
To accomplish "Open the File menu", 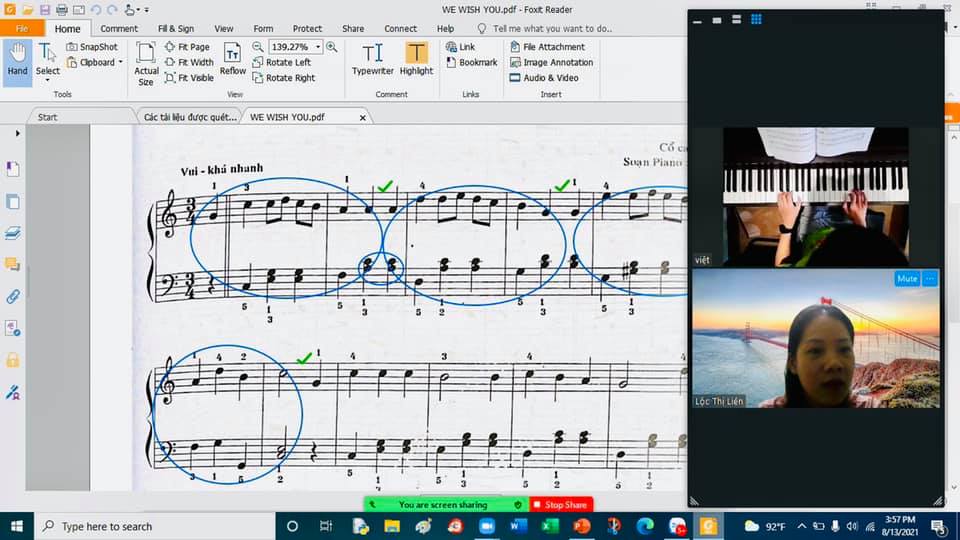I will pos(22,28).
